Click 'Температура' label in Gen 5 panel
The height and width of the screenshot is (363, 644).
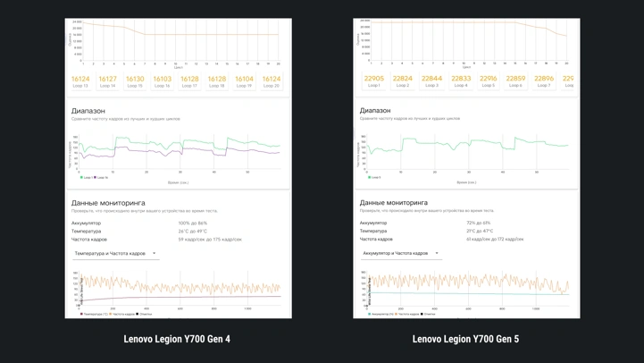click(x=374, y=231)
